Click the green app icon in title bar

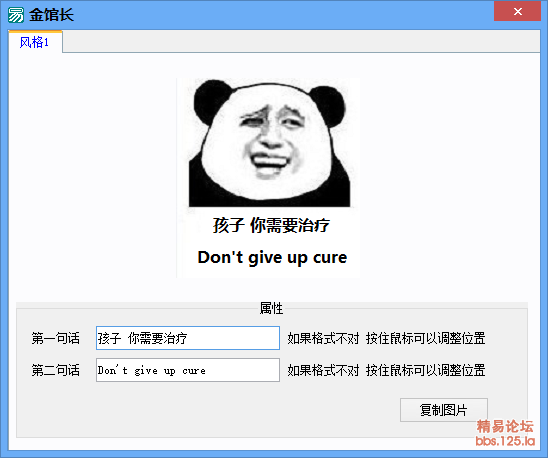pyautogui.click(x=16, y=15)
